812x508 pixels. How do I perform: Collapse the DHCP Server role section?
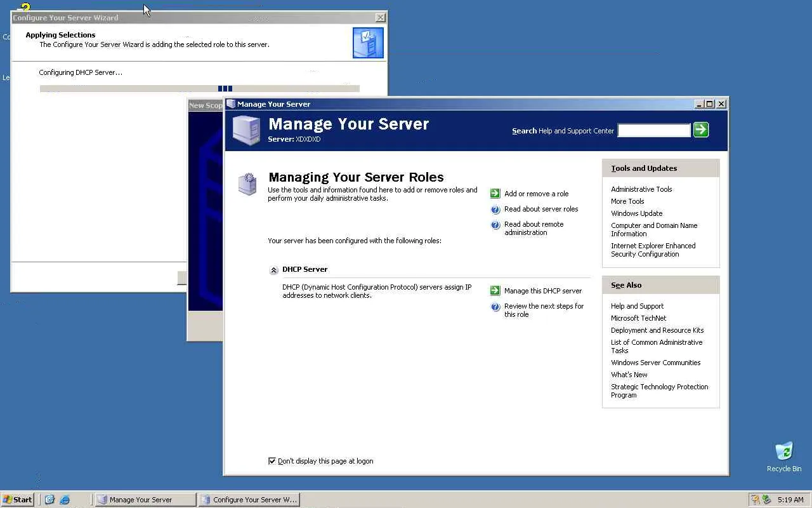pyautogui.click(x=273, y=270)
